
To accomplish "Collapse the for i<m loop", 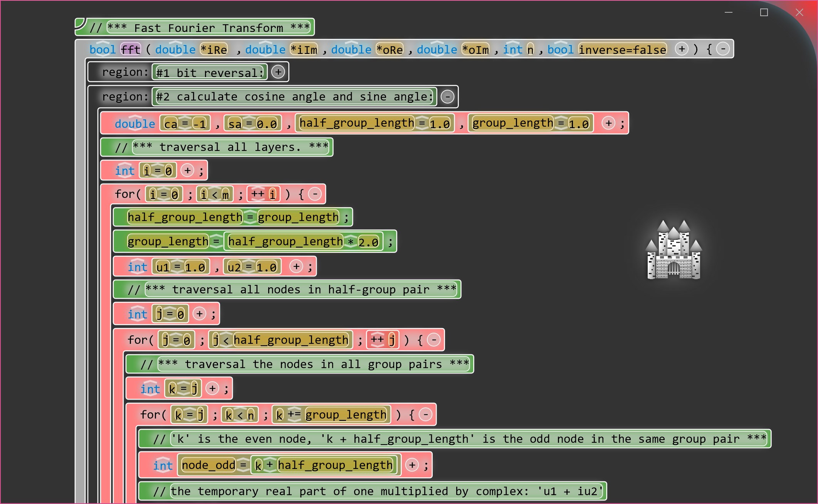I will click(315, 194).
